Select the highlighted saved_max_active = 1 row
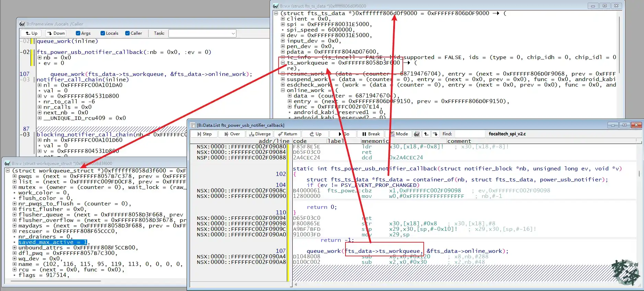This screenshot has height=291, width=644. coord(53,242)
